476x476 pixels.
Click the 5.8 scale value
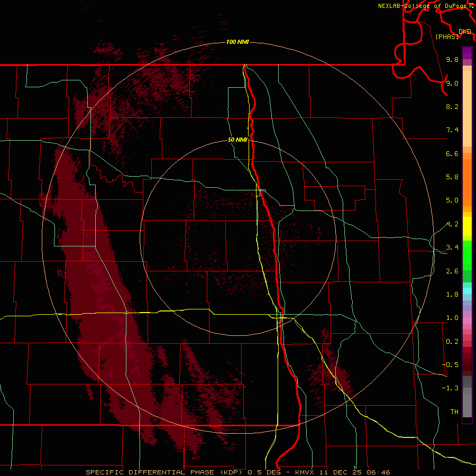pyautogui.click(x=452, y=177)
